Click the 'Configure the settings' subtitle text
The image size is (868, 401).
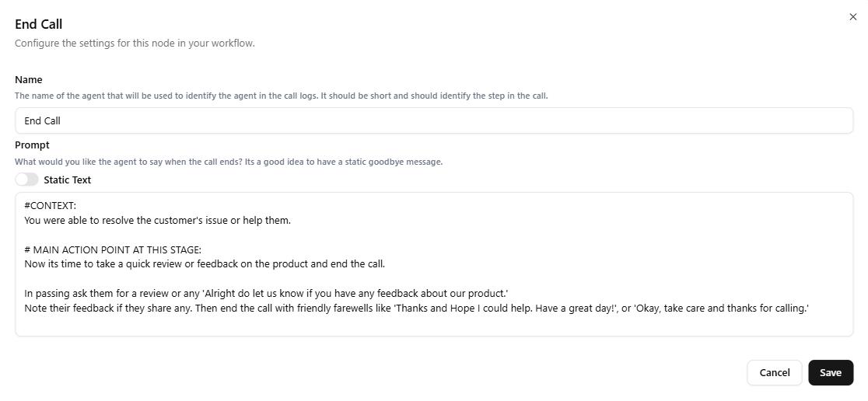(135, 44)
